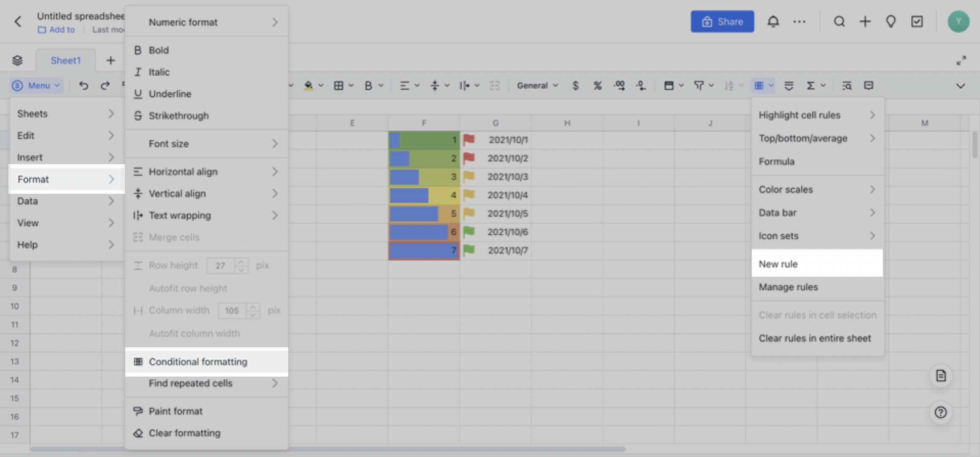Switch to the Sheet1 tab
980x457 pixels.
pos(66,60)
